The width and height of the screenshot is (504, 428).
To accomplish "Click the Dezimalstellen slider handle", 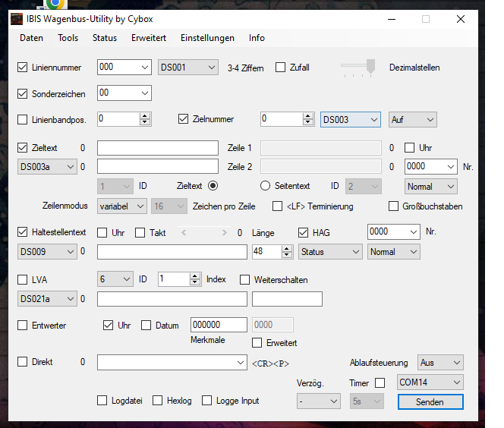I will pos(370,66).
